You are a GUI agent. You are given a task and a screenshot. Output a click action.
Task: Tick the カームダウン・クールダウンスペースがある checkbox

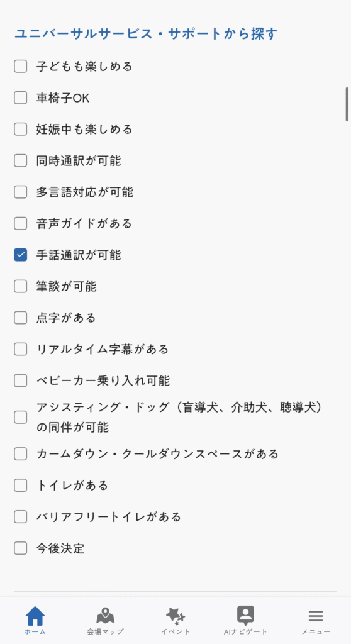(21, 454)
